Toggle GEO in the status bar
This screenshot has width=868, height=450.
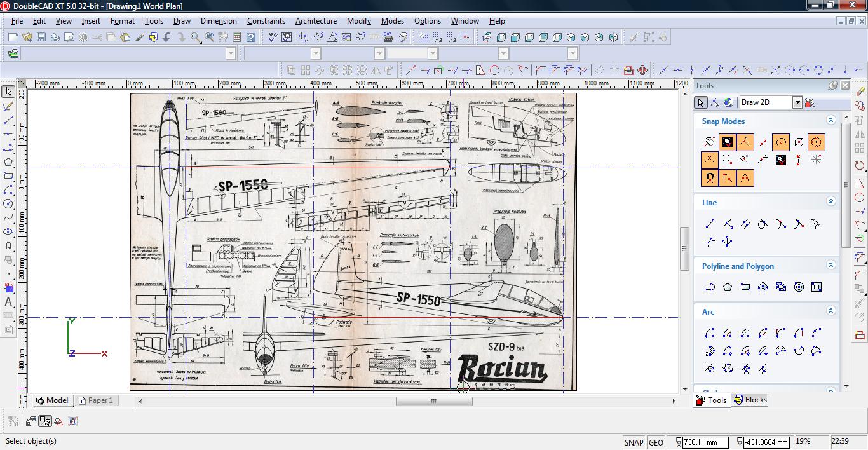[x=656, y=442]
